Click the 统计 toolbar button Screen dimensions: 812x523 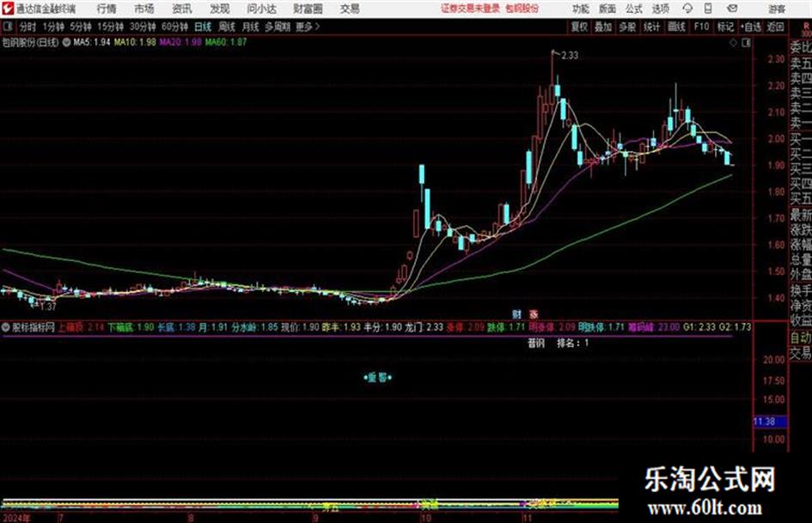click(652, 27)
